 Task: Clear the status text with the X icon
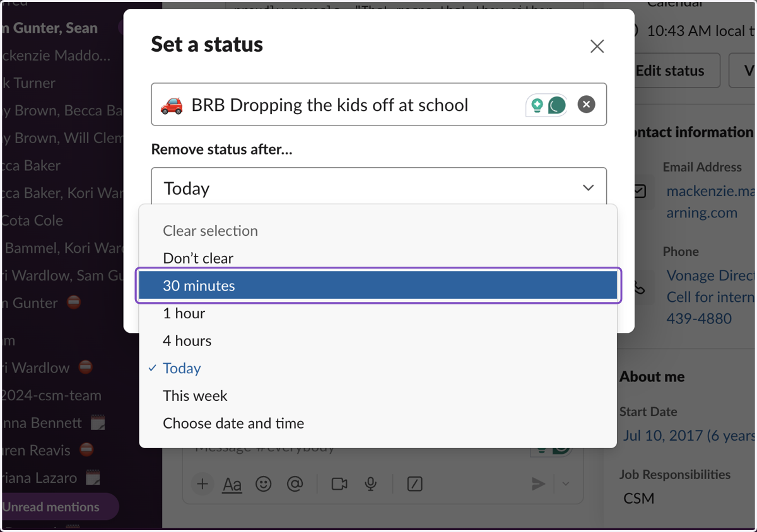click(586, 104)
